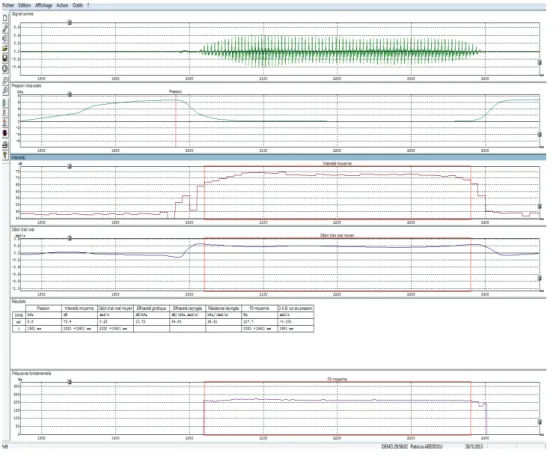This screenshot has height=456, width=559.
Task: Click the round clock-shaped toolbar icon
Action: [x=5, y=68]
